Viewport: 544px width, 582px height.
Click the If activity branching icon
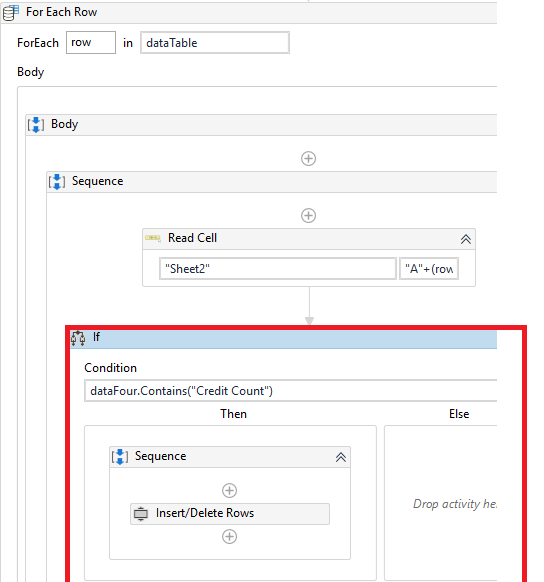(x=78, y=338)
